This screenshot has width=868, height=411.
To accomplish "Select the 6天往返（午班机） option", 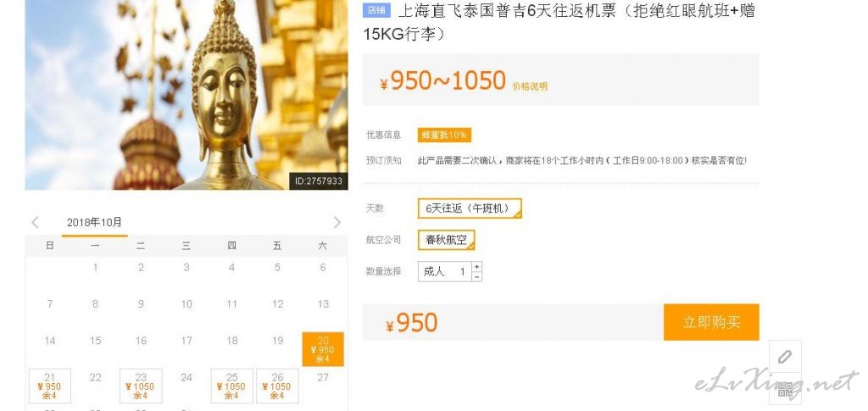I will point(470,208).
